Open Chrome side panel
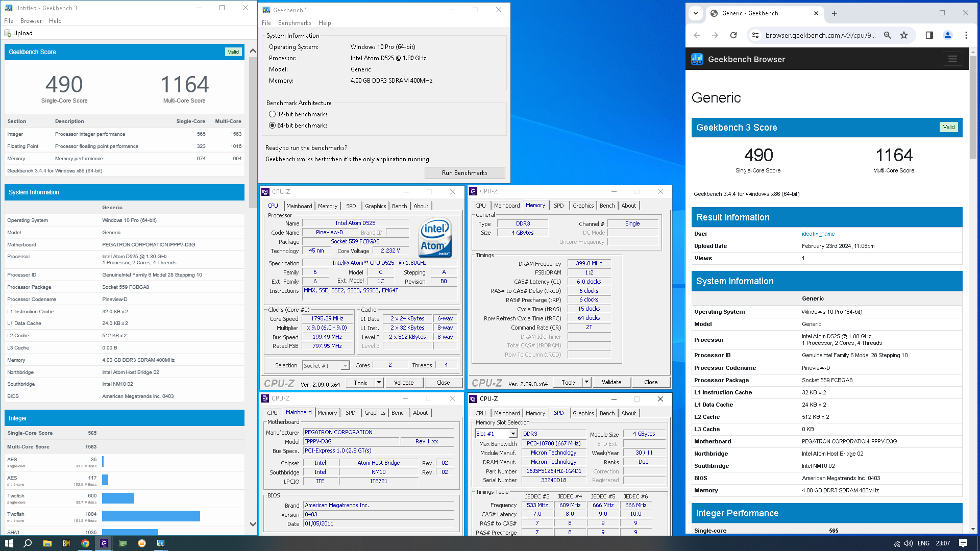This screenshot has width=980, height=551. coord(929,35)
